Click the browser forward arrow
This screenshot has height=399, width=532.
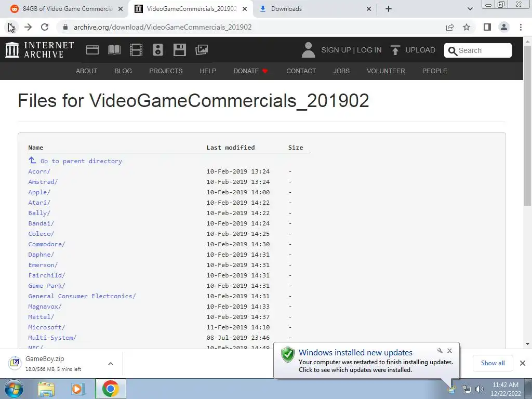28,27
